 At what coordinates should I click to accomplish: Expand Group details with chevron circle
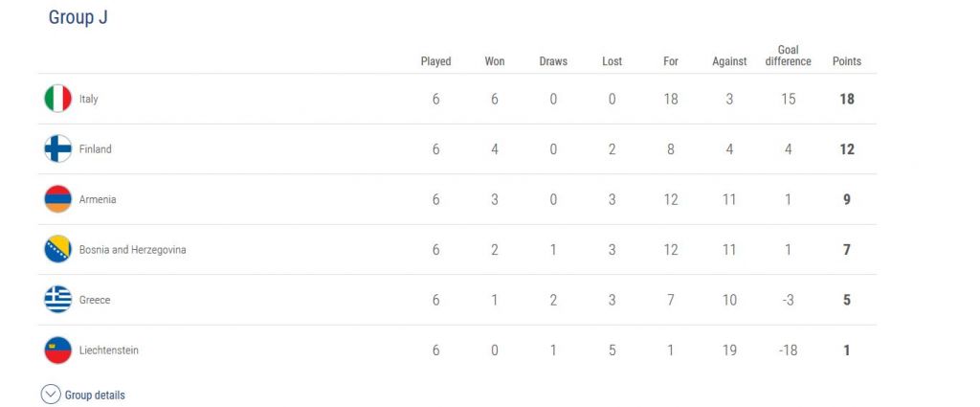pos(51,395)
